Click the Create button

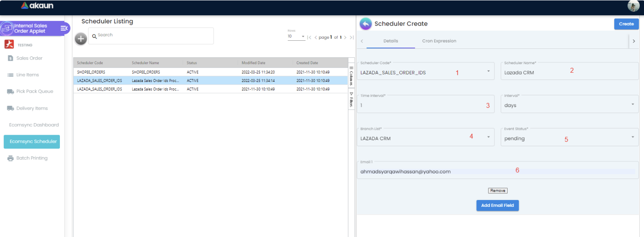[x=626, y=24]
